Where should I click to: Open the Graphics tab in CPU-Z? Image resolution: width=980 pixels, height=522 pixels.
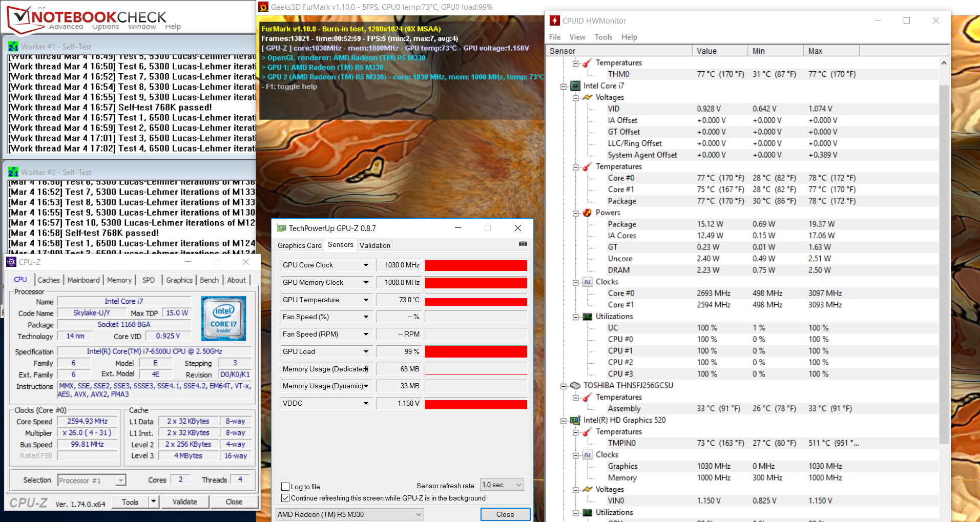tap(179, 280)
